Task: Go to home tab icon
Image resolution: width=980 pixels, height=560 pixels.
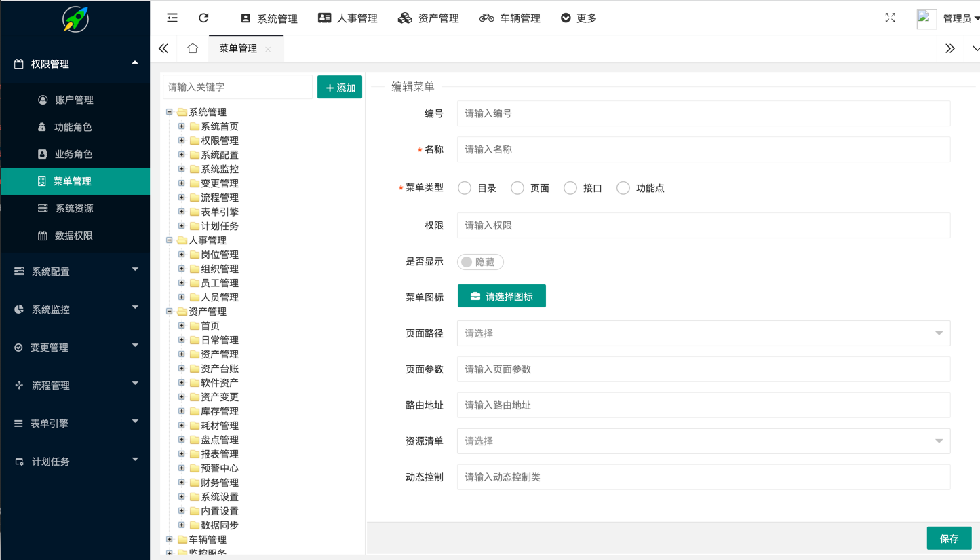Action: click(193, 48)
